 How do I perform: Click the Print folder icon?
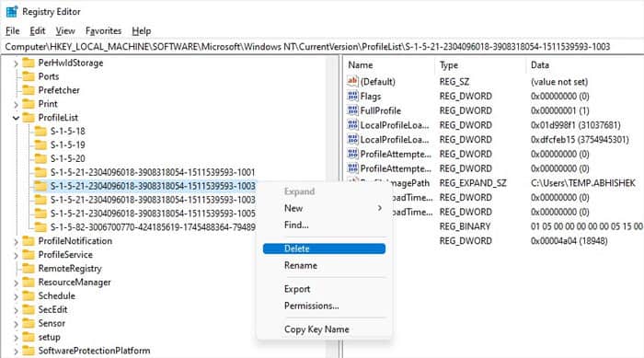29,104
